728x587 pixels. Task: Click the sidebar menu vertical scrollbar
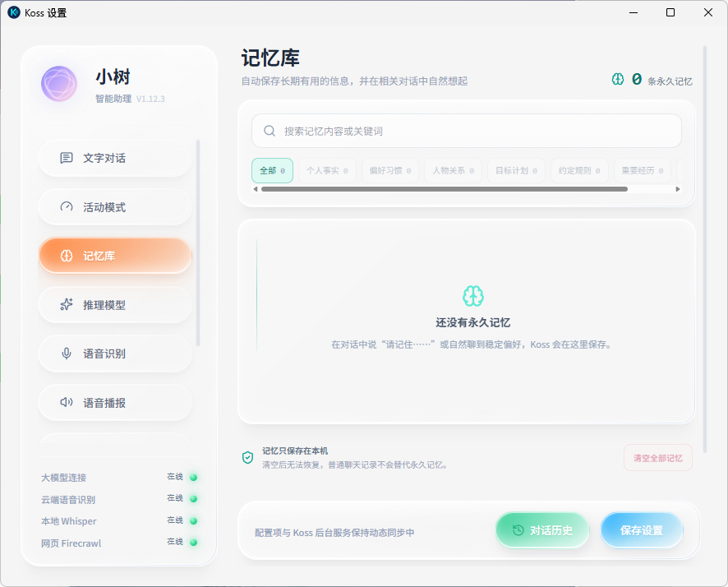198,243
